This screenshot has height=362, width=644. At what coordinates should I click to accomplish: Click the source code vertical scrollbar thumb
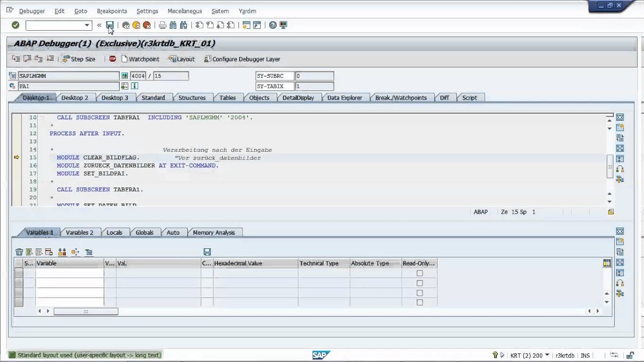610,166
